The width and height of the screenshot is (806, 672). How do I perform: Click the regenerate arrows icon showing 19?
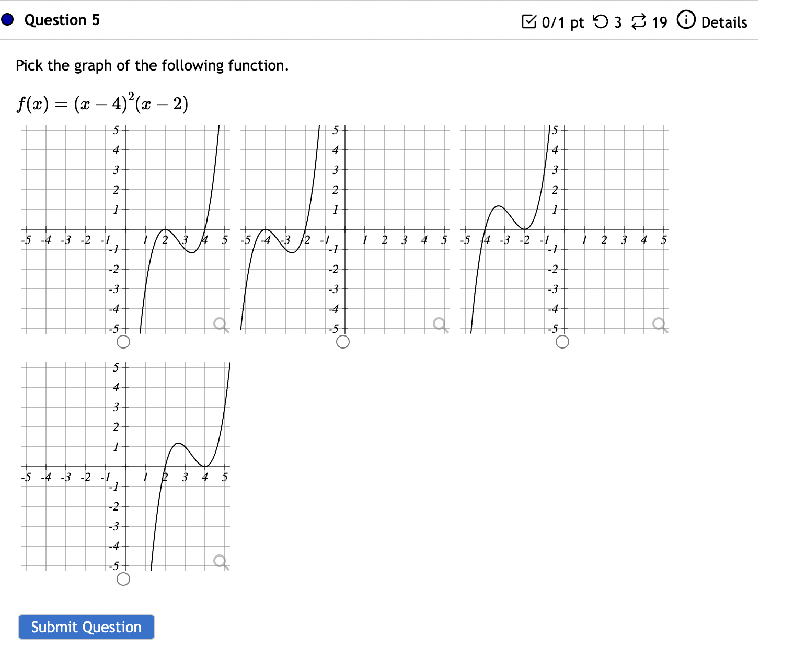tap(638, 21)
